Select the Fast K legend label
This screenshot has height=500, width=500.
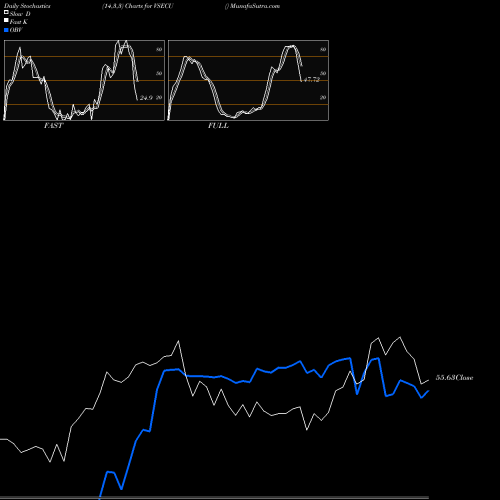(x=19, y=22)
